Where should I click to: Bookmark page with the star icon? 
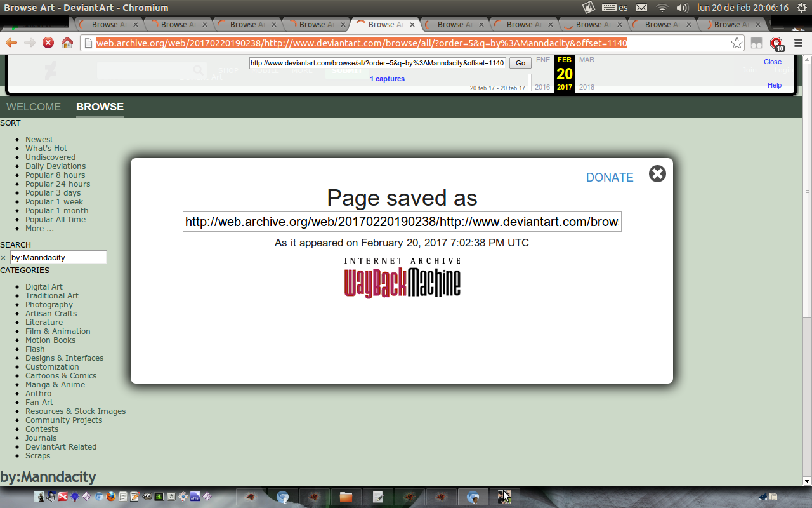737,43
